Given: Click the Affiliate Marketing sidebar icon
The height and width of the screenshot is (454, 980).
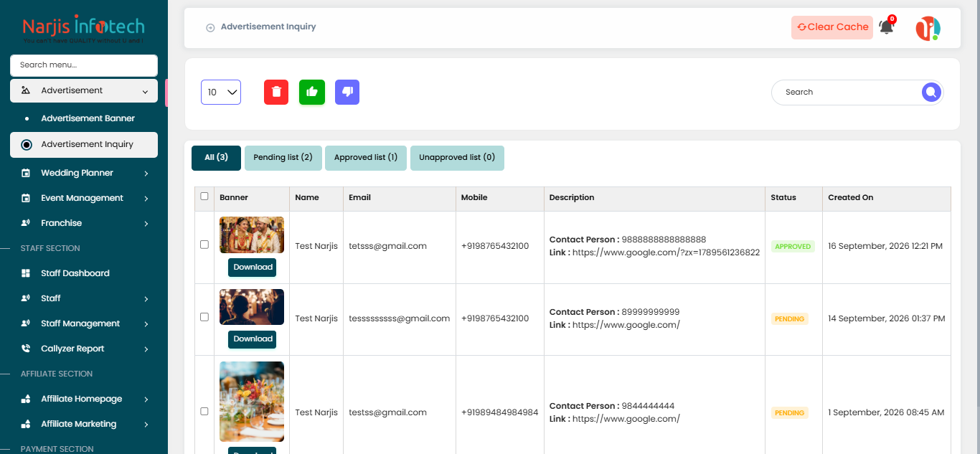Looking at the screenshot, I should pyautogui.click(x=26, y=424).
